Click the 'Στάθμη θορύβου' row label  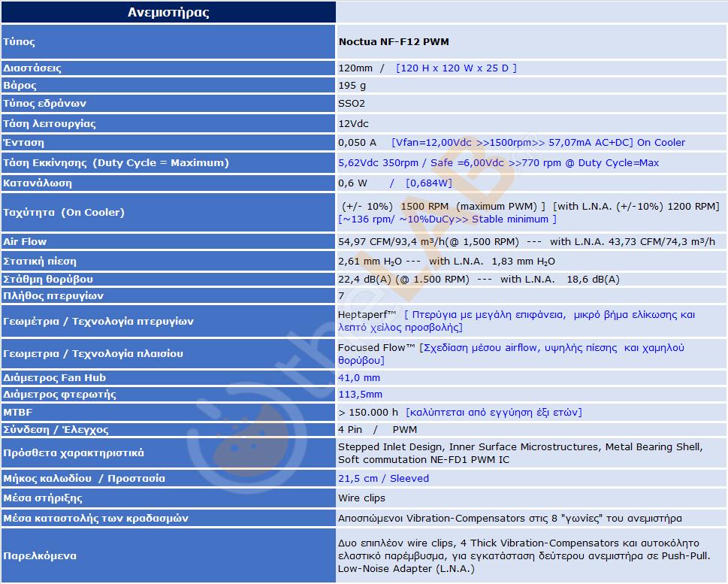(48, 280)
